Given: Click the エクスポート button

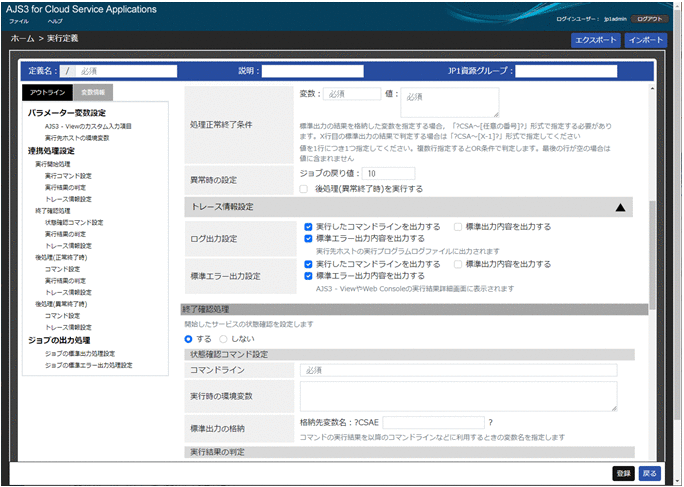Looking at the screenshot, I should (594, 41).
